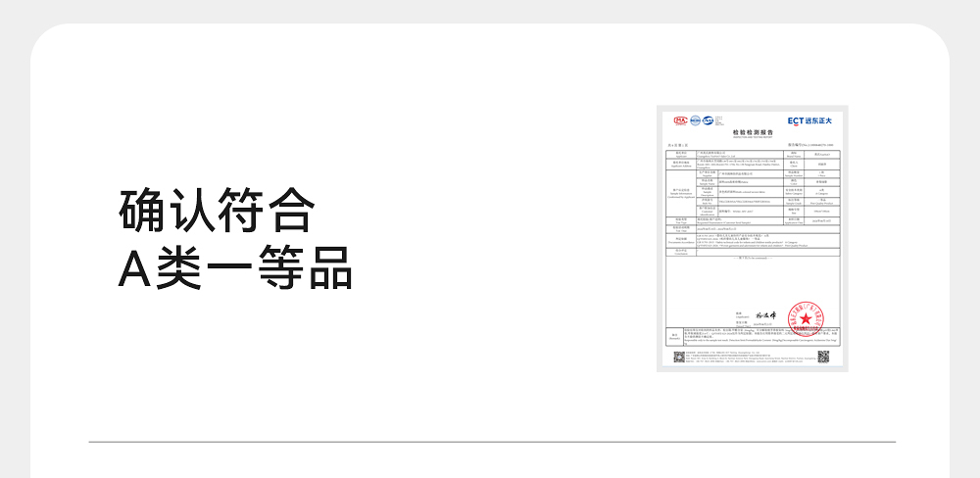The image size is (980, 478).
Task: Click the bottom-left QR code on the report
Action: pos(679,357)
